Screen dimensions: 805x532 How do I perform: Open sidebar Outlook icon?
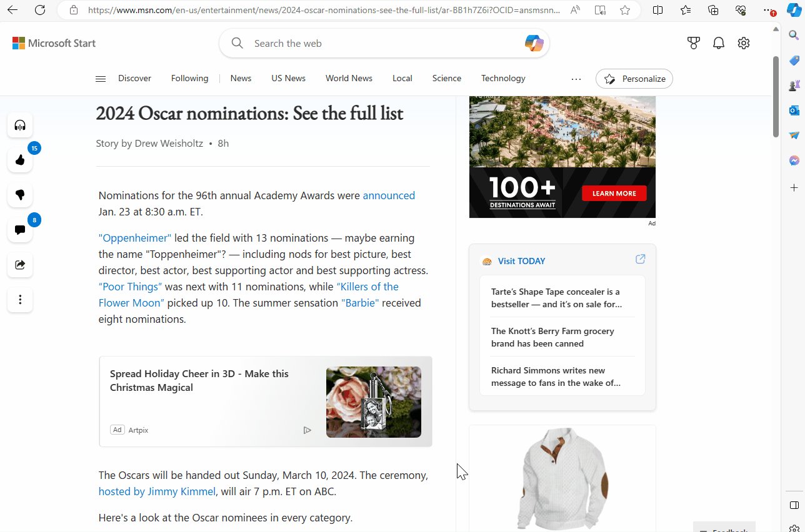click(x=794, y=111)
